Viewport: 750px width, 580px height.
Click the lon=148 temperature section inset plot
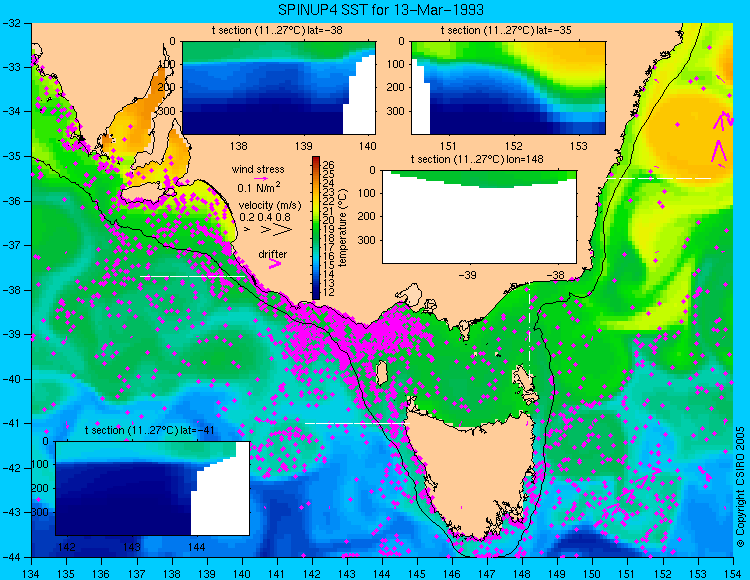pyautogui.click(x=479, y=217)
